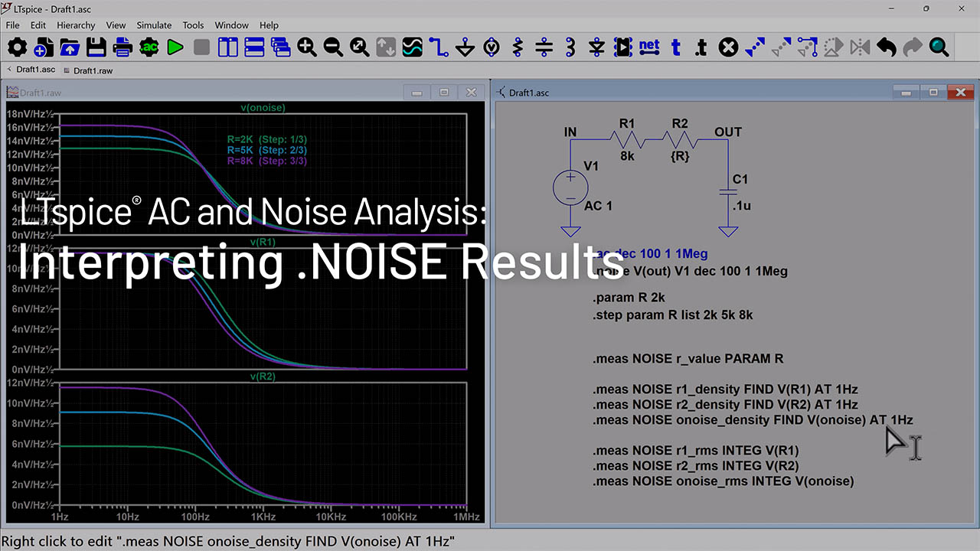
Task: Choose the Drag tool
Action: 808,47
